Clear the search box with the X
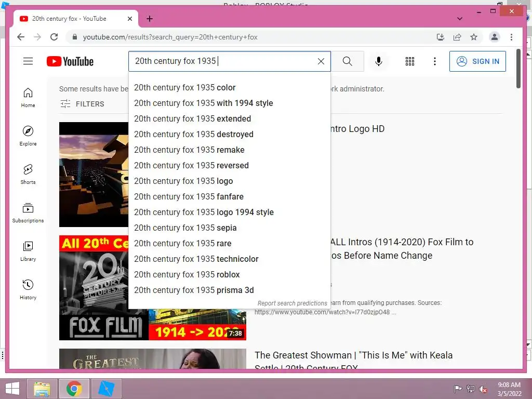Screen dimensions: 532x399 pos(321,61)
